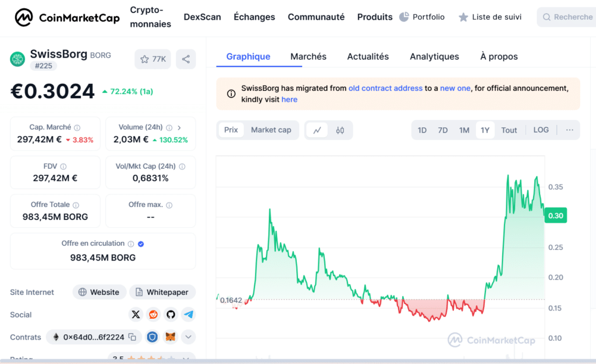Click the Recherche search field
596x364 pixels.
(x=567, y=17)
